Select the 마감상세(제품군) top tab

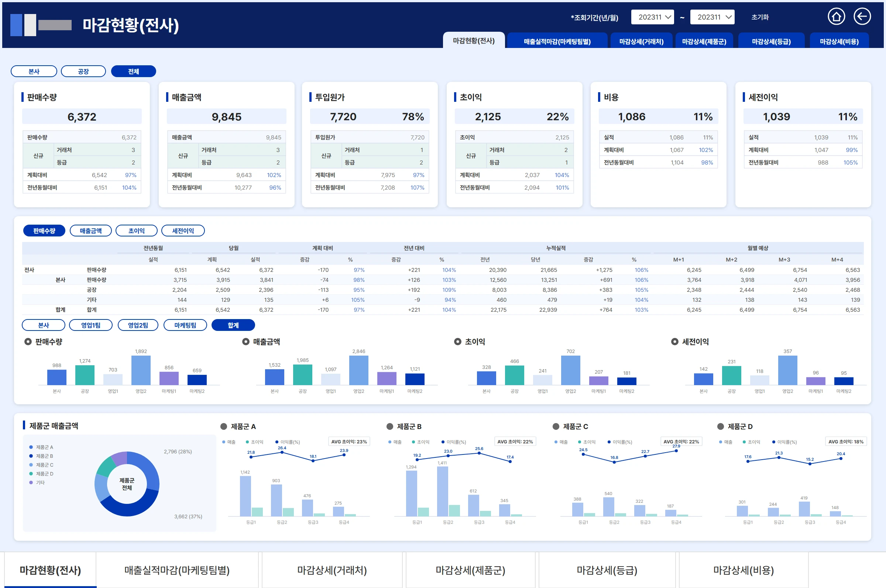tap(704, 41)
